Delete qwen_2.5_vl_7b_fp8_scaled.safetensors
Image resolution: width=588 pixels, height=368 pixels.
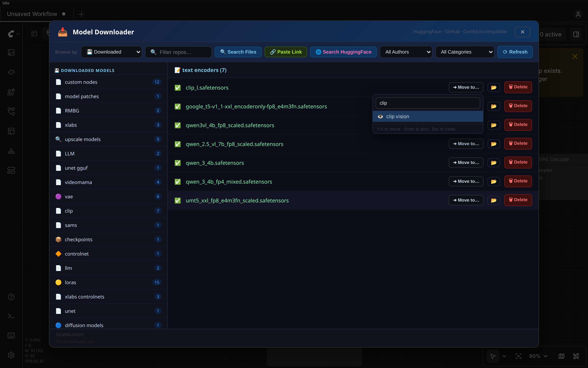[x=518, y=143]
